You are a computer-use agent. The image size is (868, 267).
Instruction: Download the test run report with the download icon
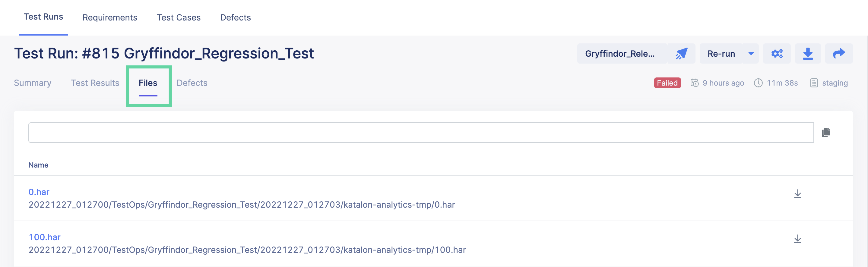click(808, 53)
